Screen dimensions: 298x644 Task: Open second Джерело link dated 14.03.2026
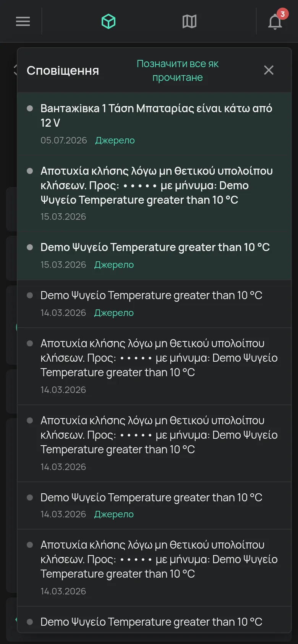click(x=114, y=514)
